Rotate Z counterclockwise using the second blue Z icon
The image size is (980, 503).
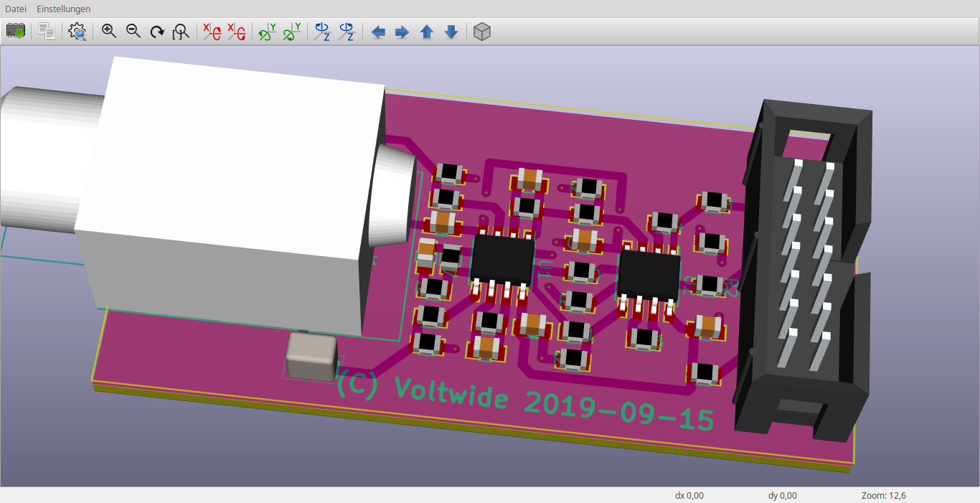point(347,32)
